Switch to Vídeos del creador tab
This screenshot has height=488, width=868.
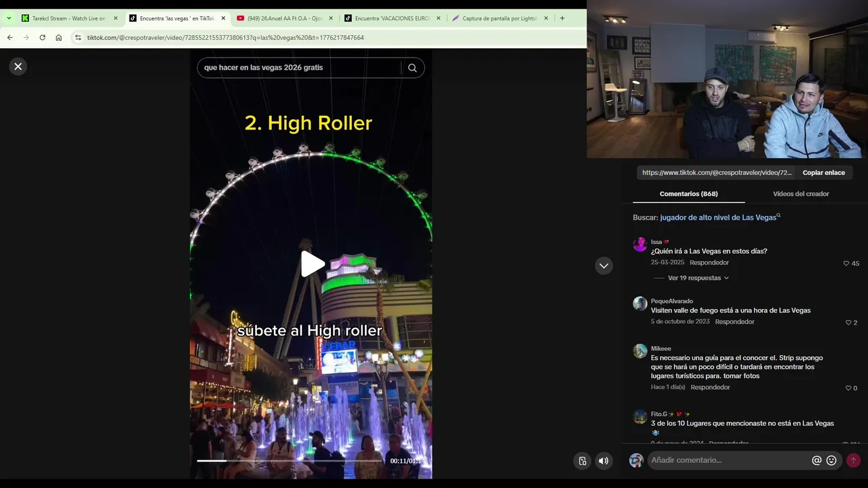(x=801, y=194)
